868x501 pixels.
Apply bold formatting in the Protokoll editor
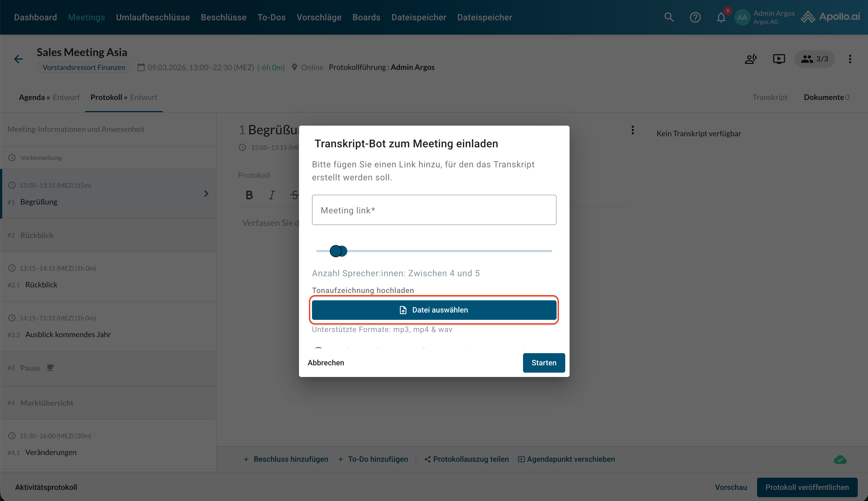[249, 195]
